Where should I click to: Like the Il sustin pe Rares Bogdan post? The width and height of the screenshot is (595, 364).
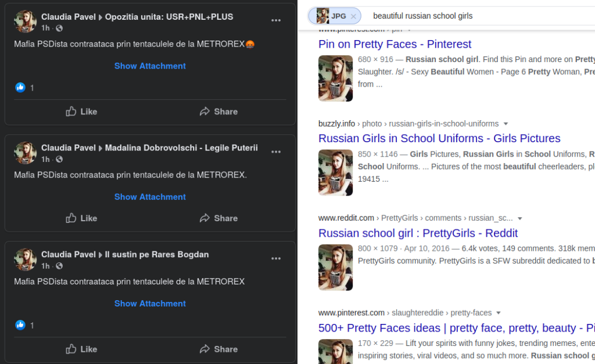(x=81, y=349)
